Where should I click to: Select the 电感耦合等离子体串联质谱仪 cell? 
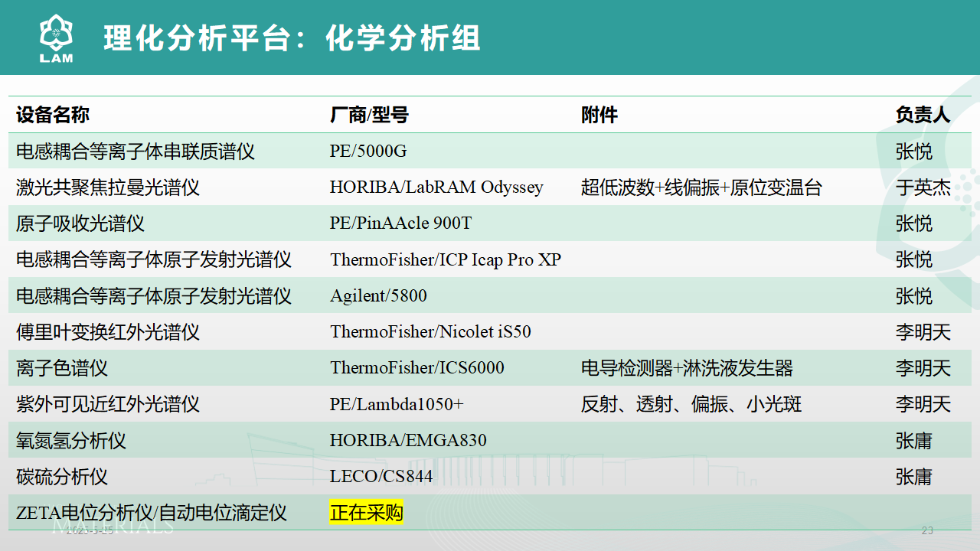click(x=136, y=152)
